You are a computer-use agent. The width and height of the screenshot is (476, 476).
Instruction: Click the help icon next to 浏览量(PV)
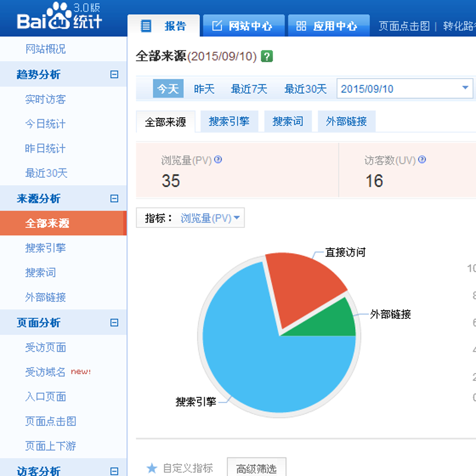[x=218, y=159]
